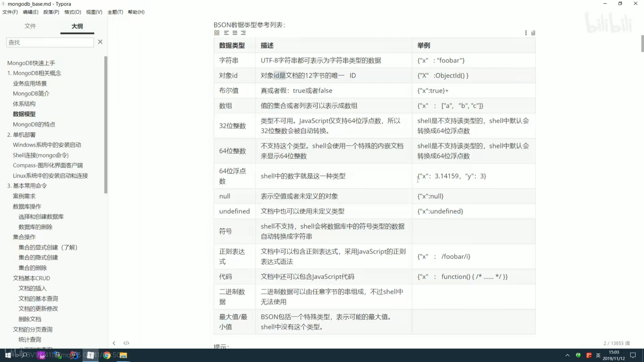Viewport: 644px width, 362px height.
Task: Show hidden system tray icons
Action: click(567, 356)
